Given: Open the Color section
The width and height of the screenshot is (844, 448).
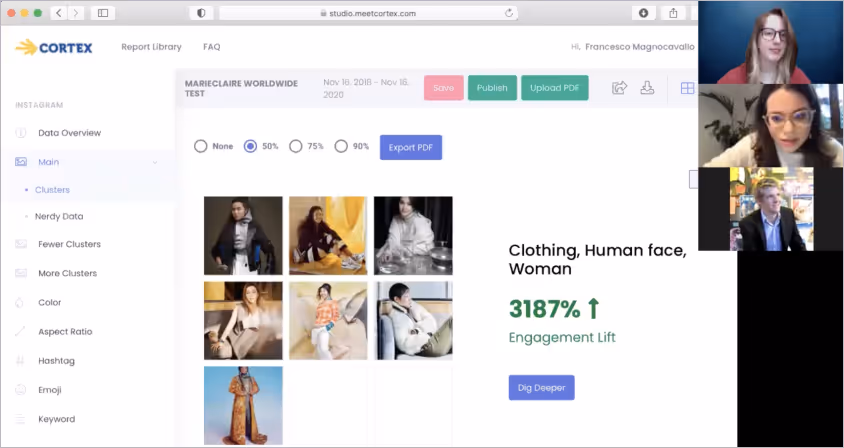Looking at the screenshot, I should coord(50,303).
